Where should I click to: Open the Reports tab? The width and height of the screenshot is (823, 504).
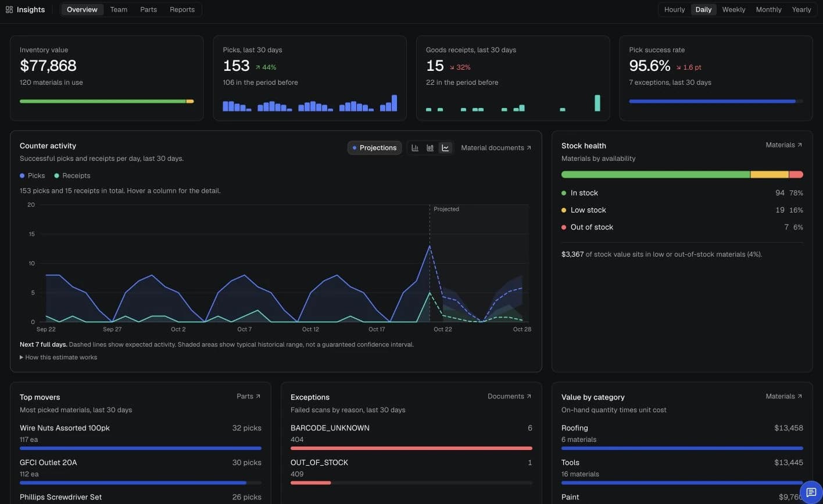coord(182,10)
